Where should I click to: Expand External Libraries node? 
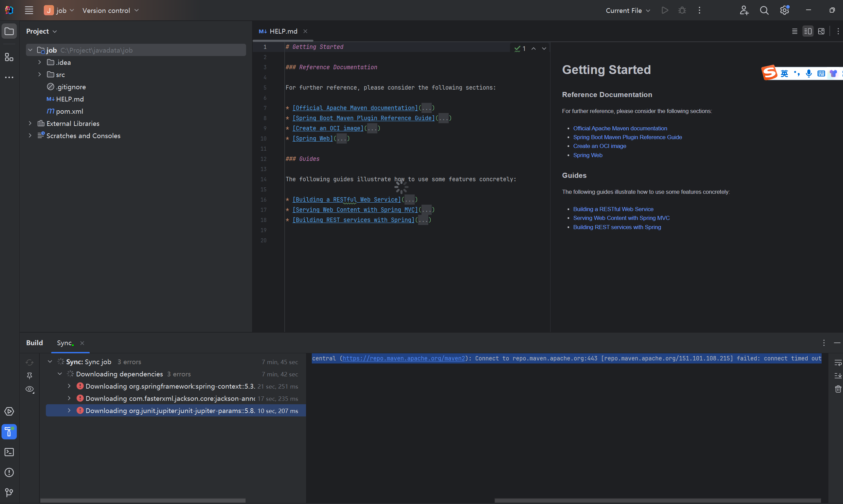(30, 124)
